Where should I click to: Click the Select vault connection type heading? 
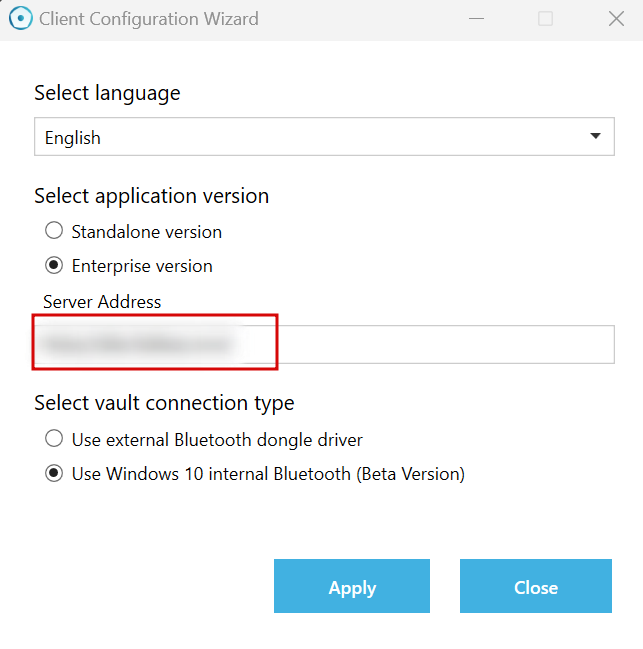point(164,403)
